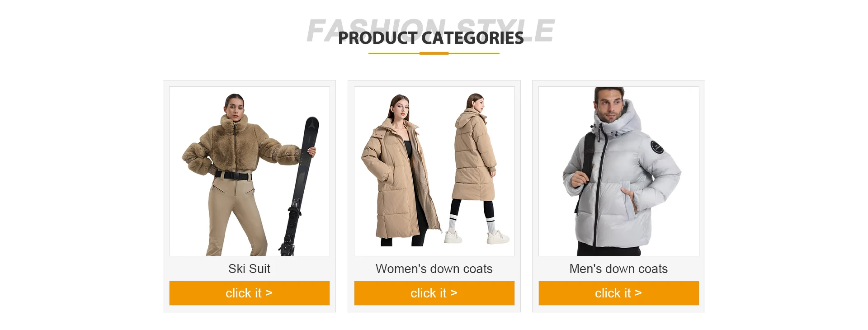Click the arrow on Women's coats button
The width and height of the screenshot is (868, 330).
tap(453, 293)
